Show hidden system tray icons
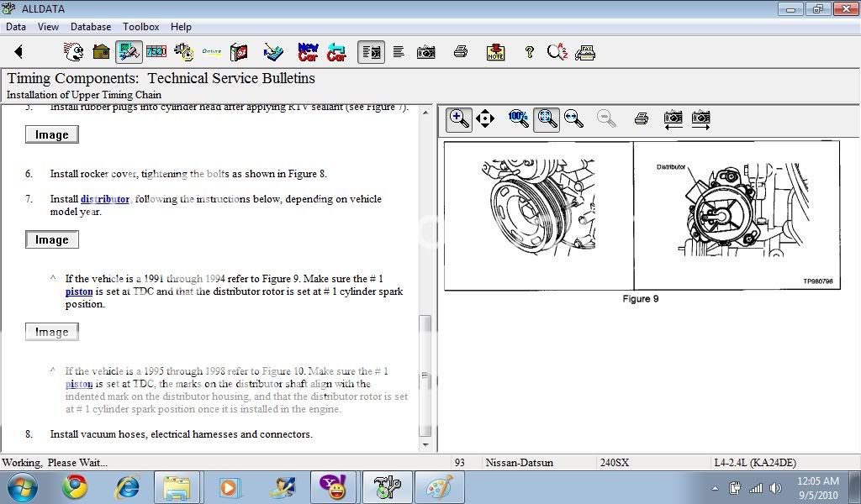The image size is (861, 504). [x=715, y=488]
